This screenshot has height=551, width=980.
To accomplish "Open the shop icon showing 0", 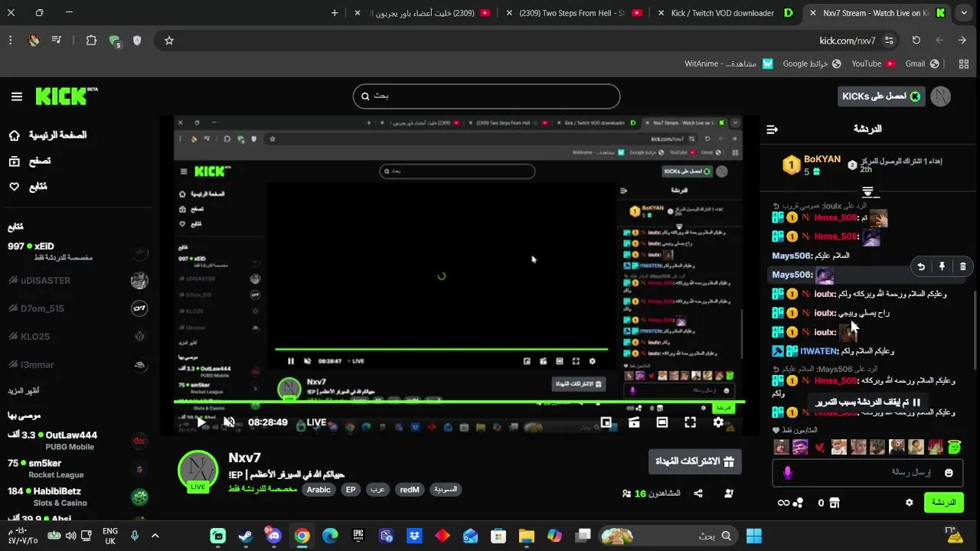I will tap(829, 503).
